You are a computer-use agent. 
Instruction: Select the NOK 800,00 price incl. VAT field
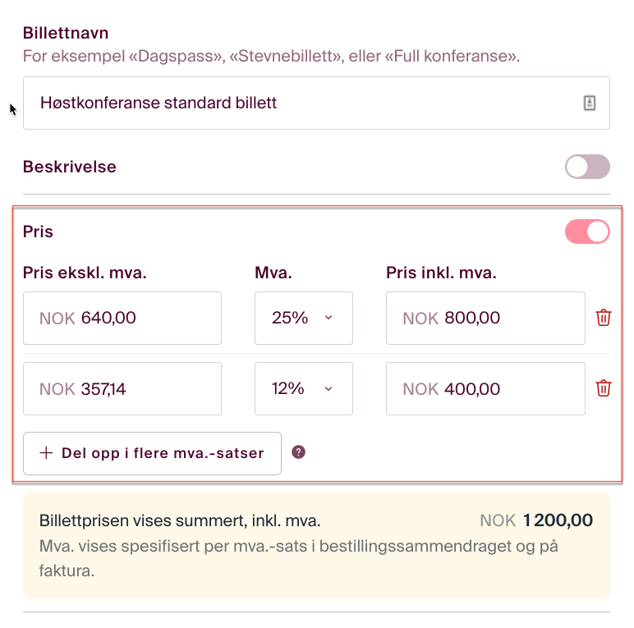coord(485,318)
